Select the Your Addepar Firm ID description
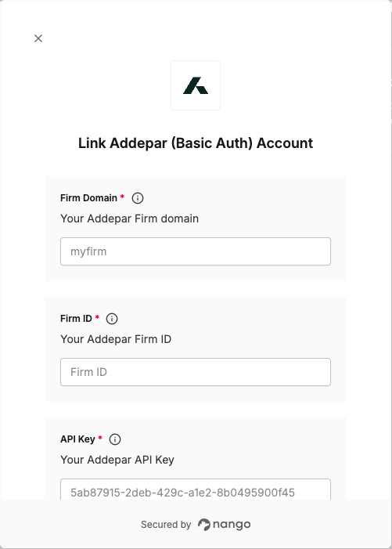The height and width of the screenshot is (549, 392). tap(116, 339)
